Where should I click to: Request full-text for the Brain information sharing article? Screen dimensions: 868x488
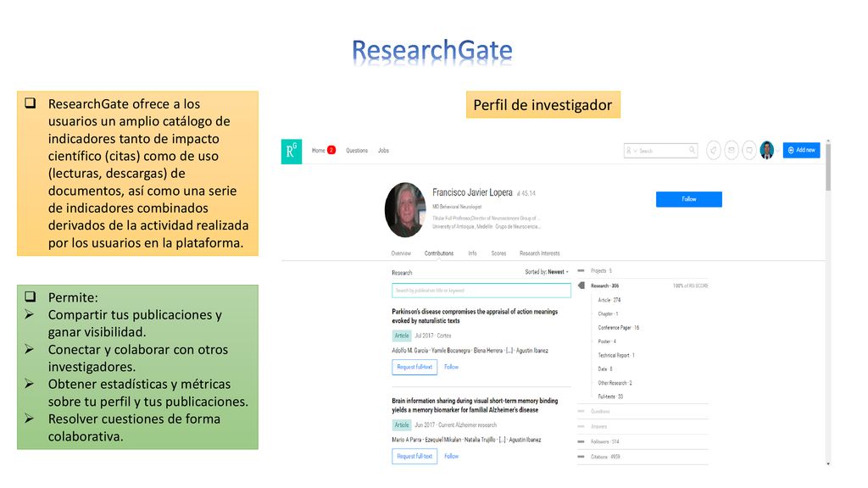coord(415,456)
